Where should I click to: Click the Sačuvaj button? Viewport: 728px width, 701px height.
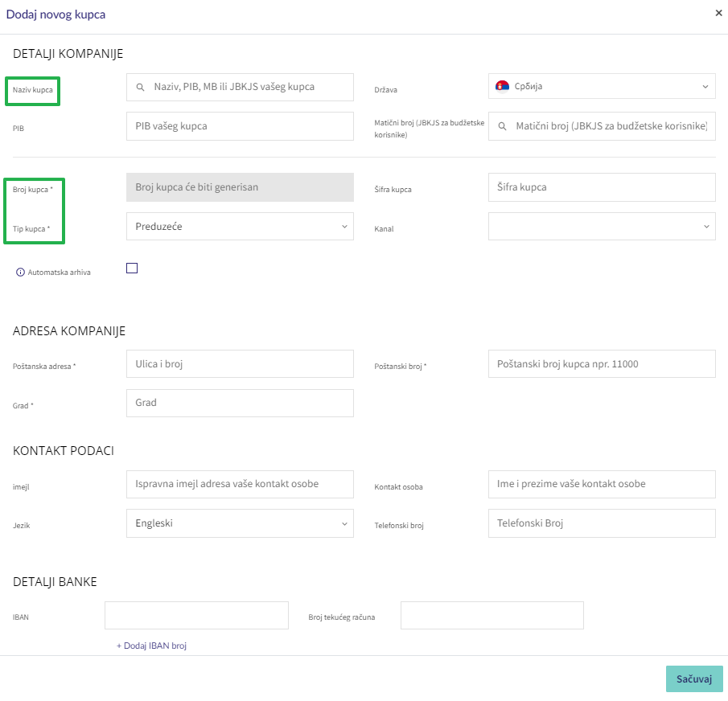pyautogui.click(x=694, y=679)
